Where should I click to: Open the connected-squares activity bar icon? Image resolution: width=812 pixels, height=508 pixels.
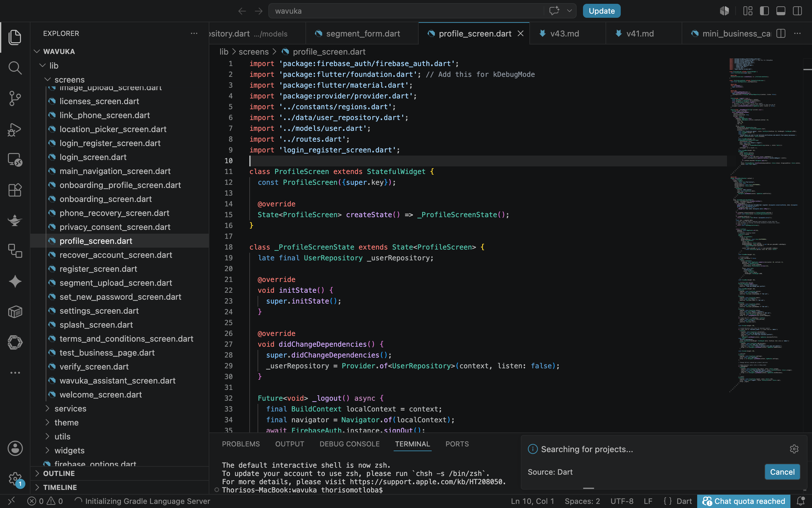tap(15, 251)
